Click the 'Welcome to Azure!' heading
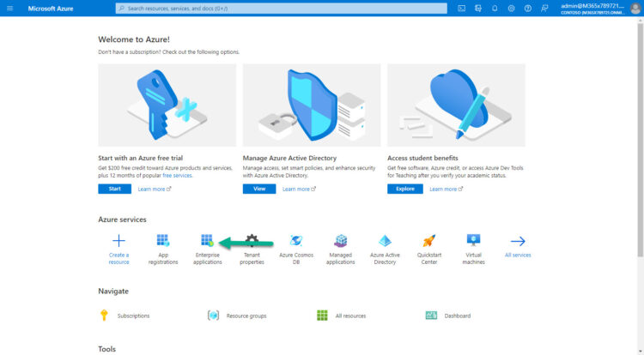This screenshot has width=644, height=355. click(134, 39)
